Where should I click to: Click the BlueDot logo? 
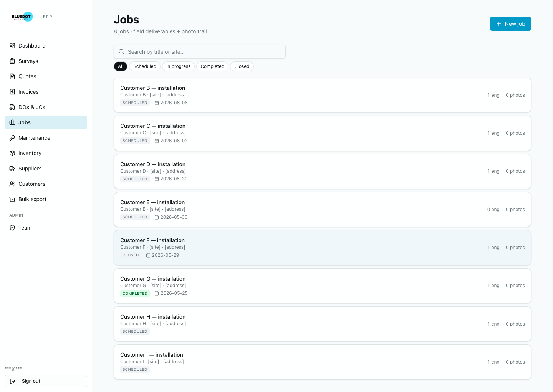(22, 17)
